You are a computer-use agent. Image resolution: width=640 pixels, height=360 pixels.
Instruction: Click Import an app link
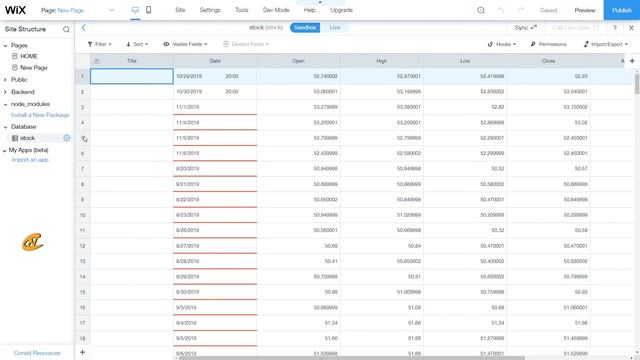pyautogui.click(x=30, y=160)
